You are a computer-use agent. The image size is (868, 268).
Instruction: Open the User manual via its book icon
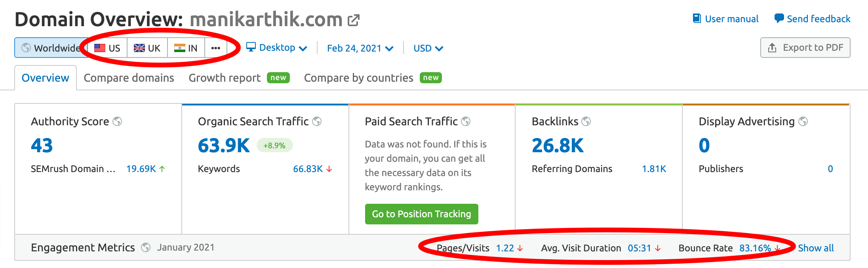(x=696, y=18)
